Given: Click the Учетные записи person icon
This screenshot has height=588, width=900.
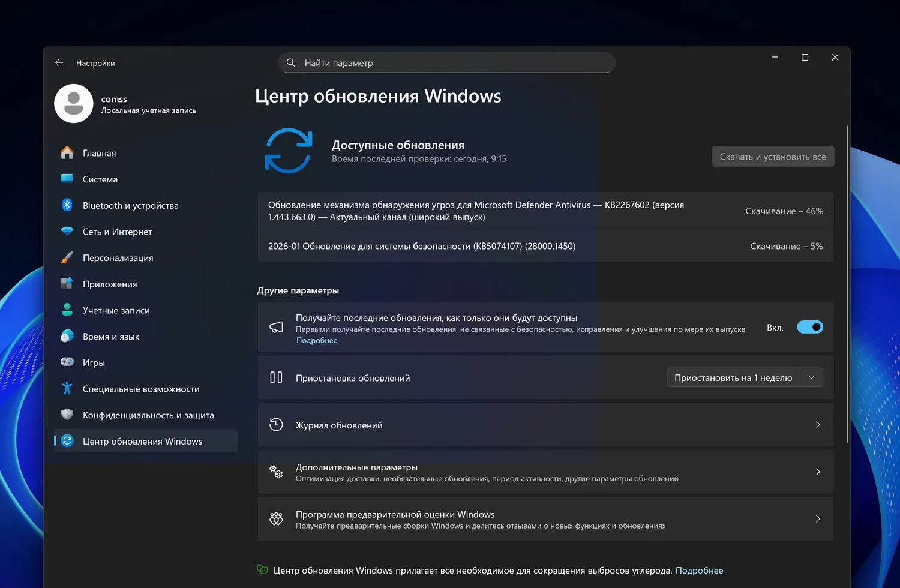Looking at the screenshot, I should click(x=67, y=310).
